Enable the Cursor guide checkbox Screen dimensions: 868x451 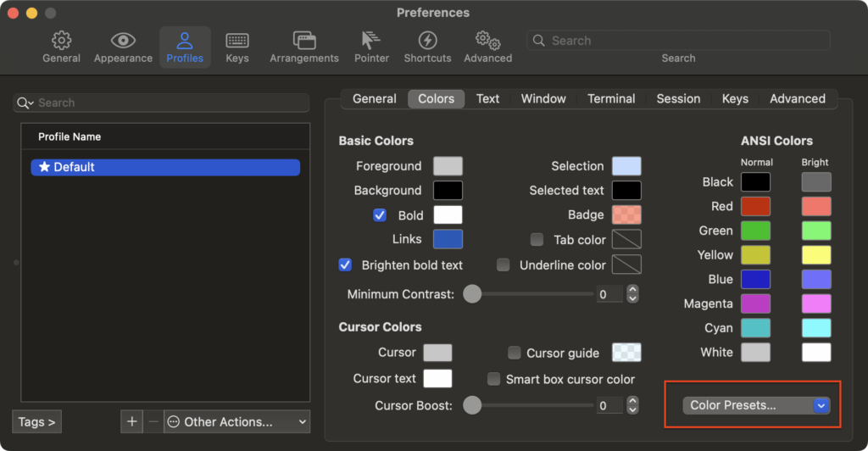(x=515, y=353)
